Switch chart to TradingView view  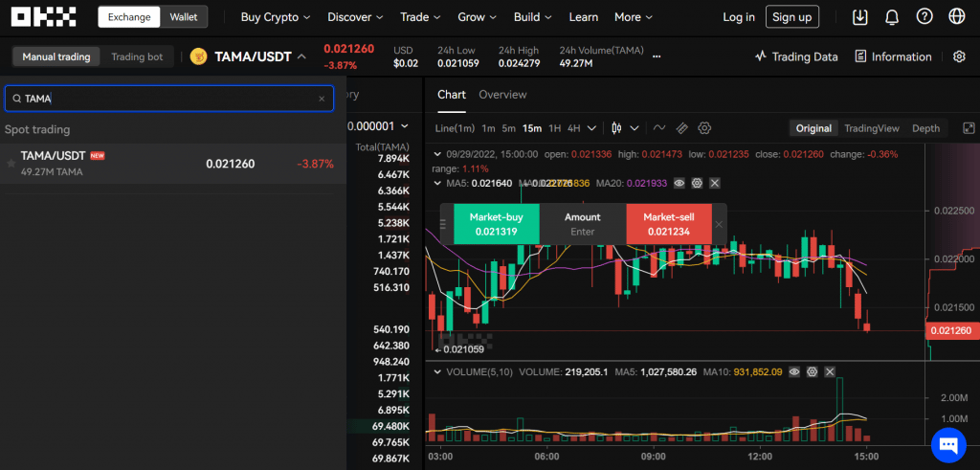tap(872, 128)
